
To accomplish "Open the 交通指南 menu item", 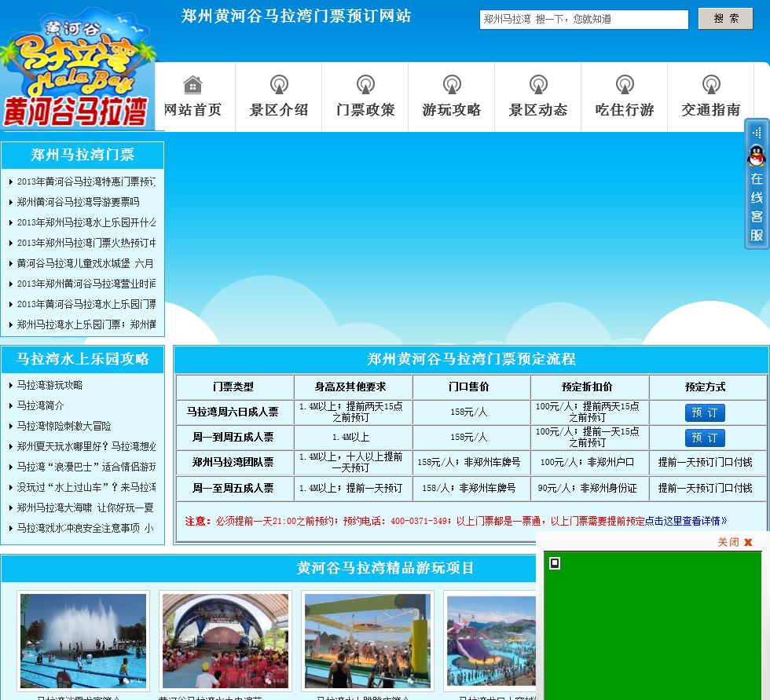I will point(712,109).
